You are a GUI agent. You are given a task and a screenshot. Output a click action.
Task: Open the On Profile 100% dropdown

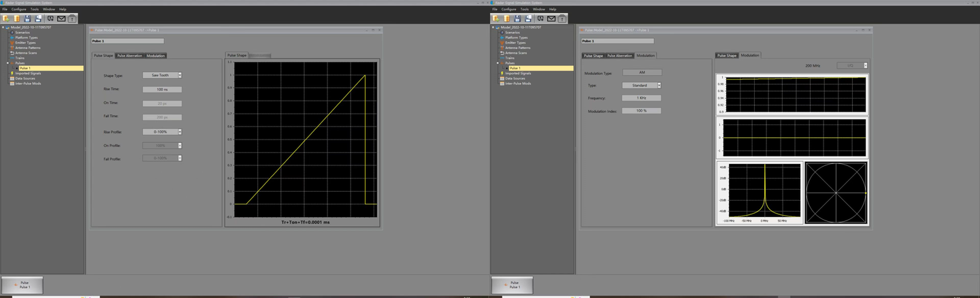click(180, 145)
